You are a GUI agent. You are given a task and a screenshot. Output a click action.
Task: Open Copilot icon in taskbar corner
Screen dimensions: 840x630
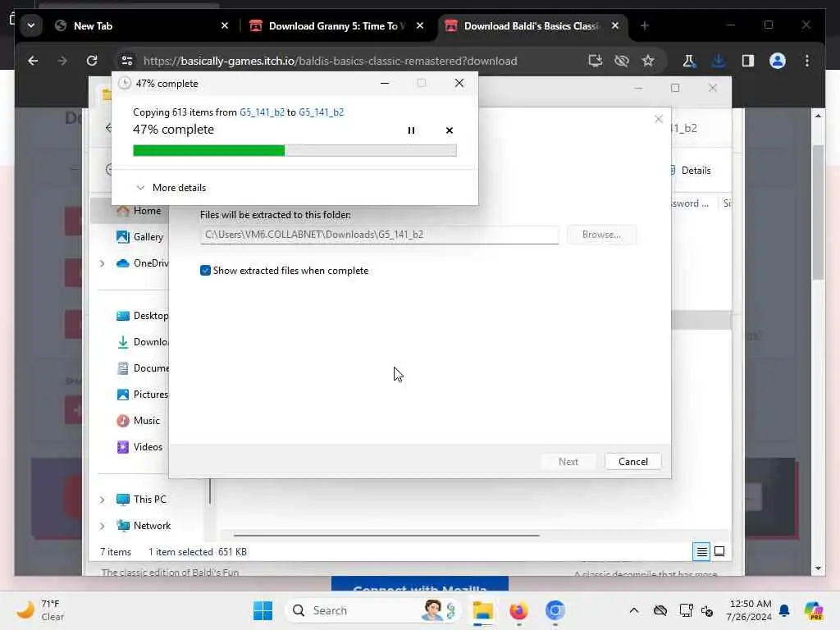(x=813, y=610)
